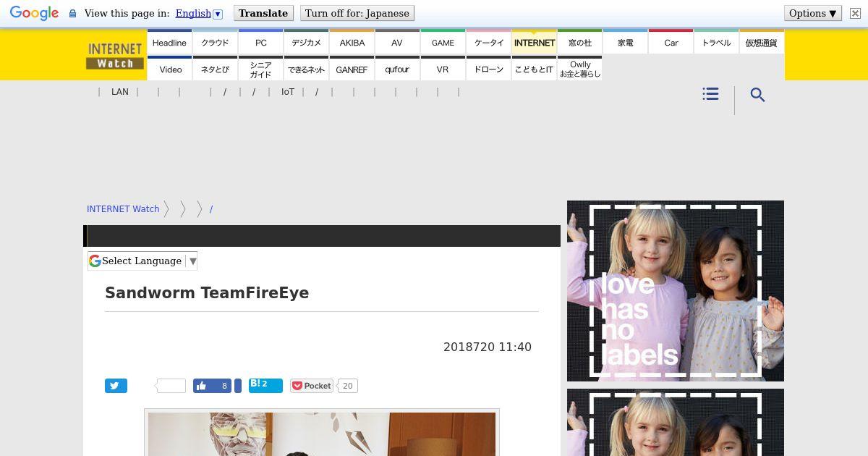This screenshot has width=868, height=456.
Task: Click the love has no labels ad
Action: coord(676,291)
